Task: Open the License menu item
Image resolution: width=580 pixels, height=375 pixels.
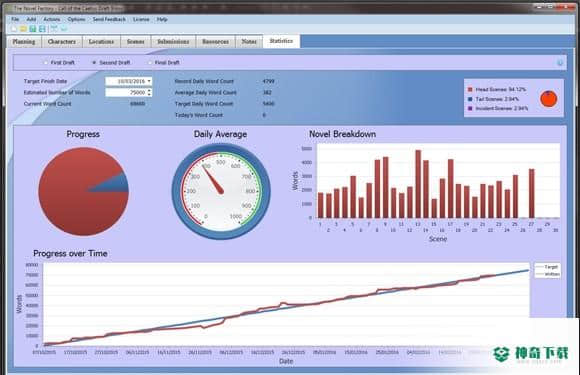Action: (141, 19)
